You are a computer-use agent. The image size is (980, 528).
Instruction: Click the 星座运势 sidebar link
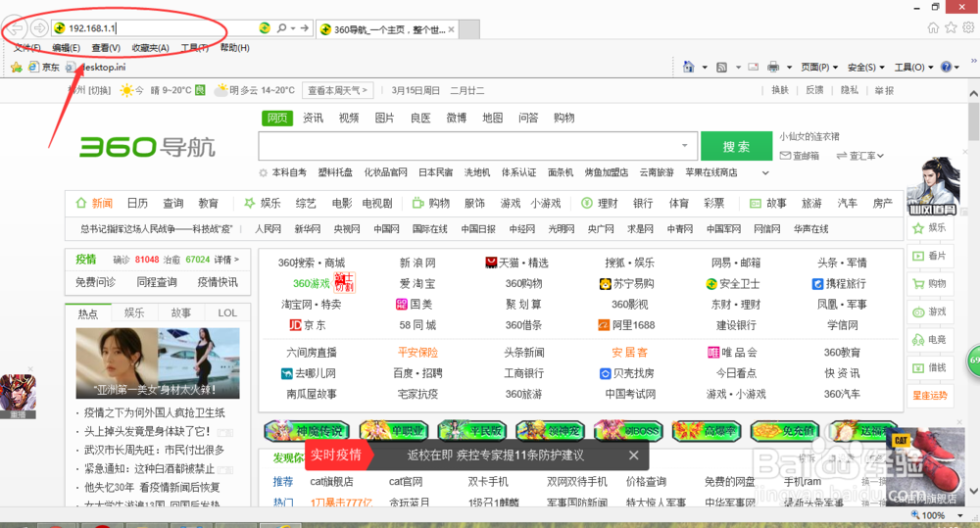(x=930, y=396)
